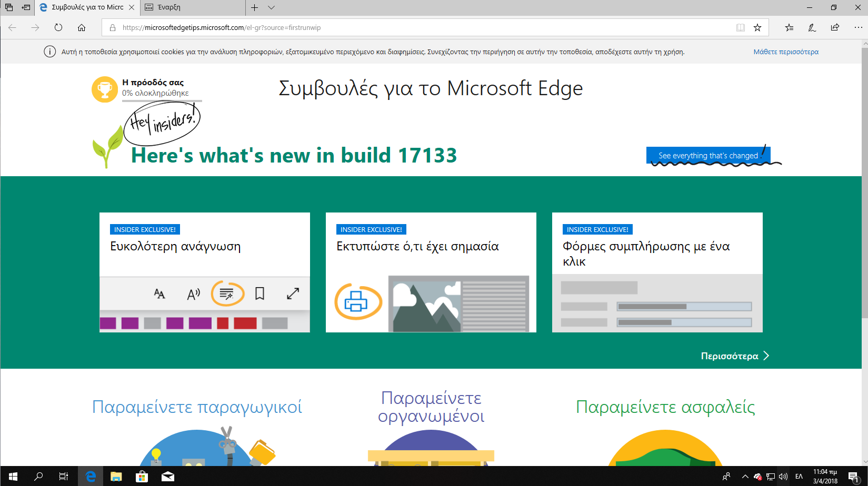Click the Edge taskbar icon
868x486 pixels.
pos(91,477)
